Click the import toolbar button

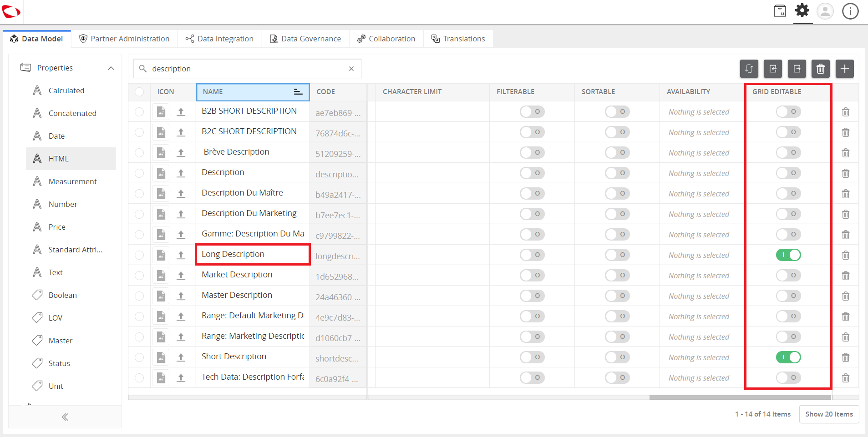[x=773, y=69]
